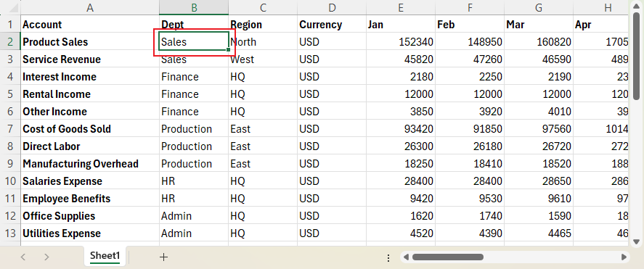Select Mar value 1590
This screenshot has width=644, height=269.
tap(539, 216)
